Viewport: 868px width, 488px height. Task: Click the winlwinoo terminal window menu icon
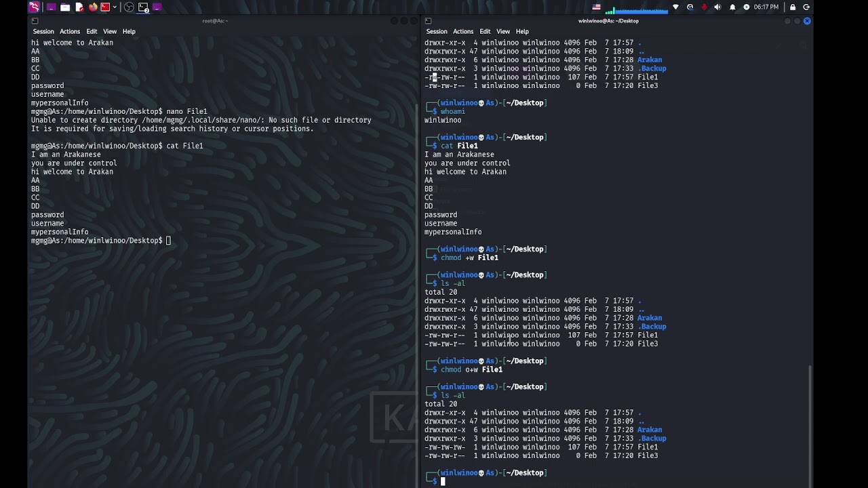click(x=428, y=21)
